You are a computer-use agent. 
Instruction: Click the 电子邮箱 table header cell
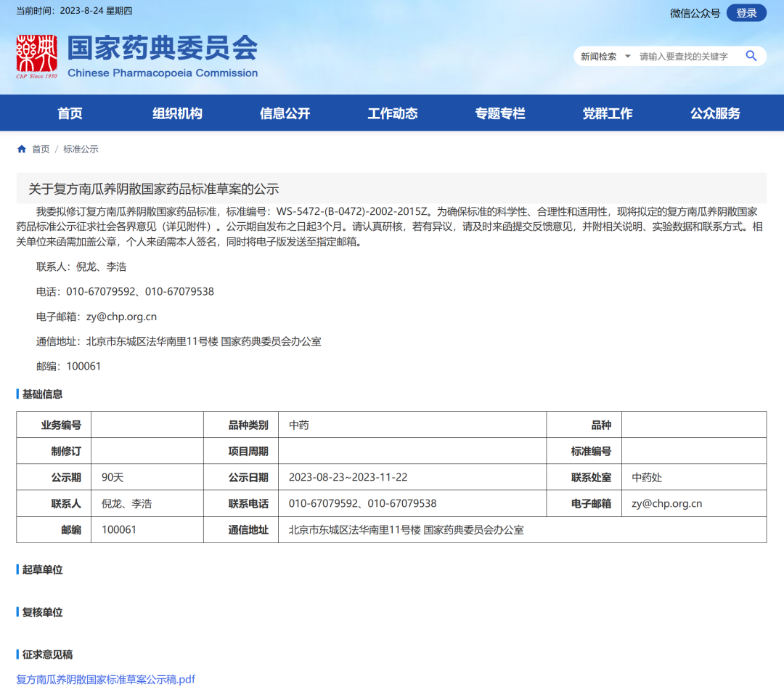[584, 503]
